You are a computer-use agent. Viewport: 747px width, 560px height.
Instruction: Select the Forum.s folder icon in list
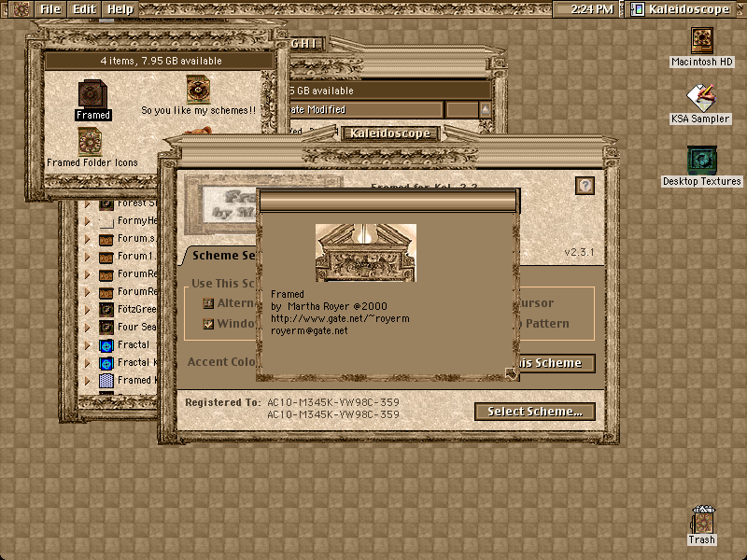click(106, 239)
